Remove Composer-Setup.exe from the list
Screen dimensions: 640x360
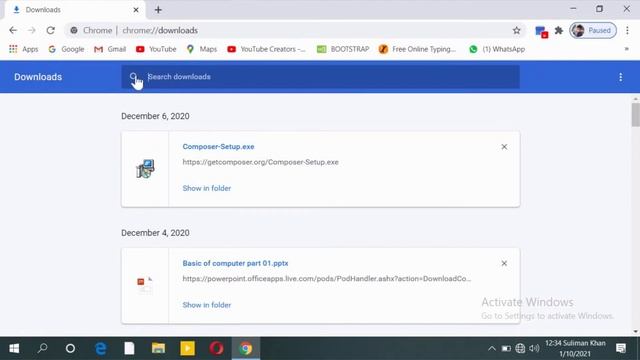click(504, 147)
